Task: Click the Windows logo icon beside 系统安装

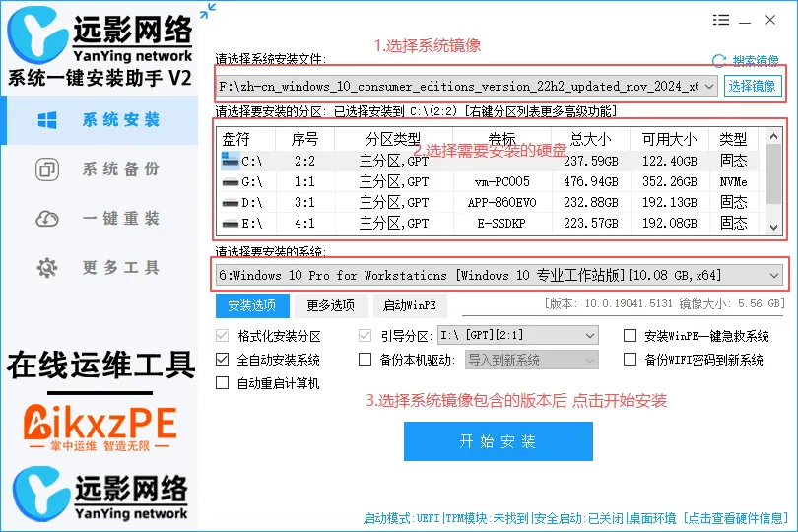Action: pos(47,120)
